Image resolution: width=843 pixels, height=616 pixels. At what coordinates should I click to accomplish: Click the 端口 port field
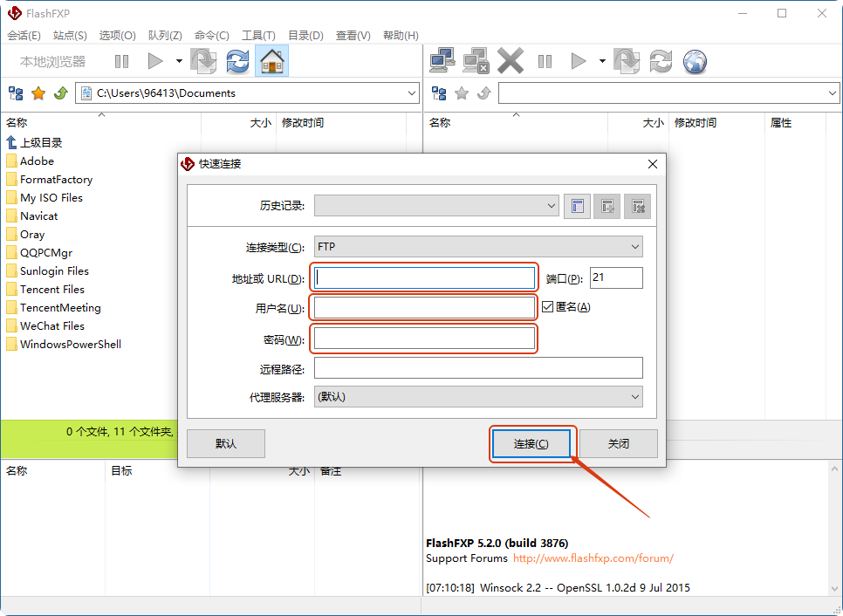coord(616,278)
